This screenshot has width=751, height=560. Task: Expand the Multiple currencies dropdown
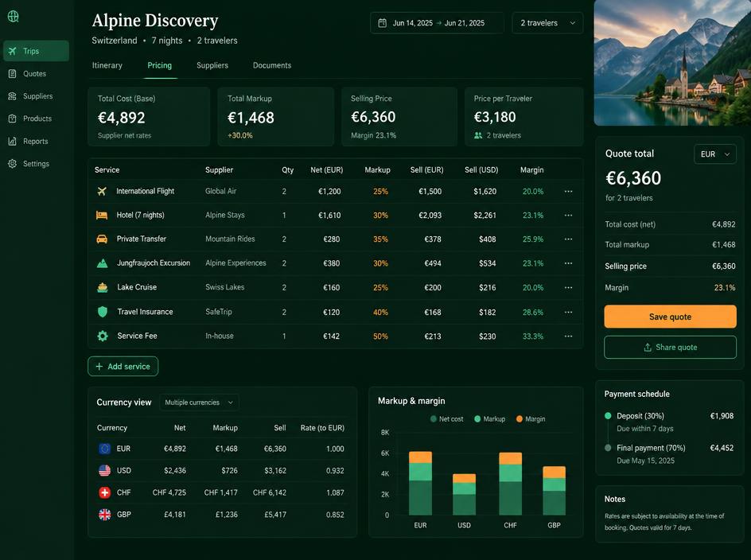pos(199,402)
